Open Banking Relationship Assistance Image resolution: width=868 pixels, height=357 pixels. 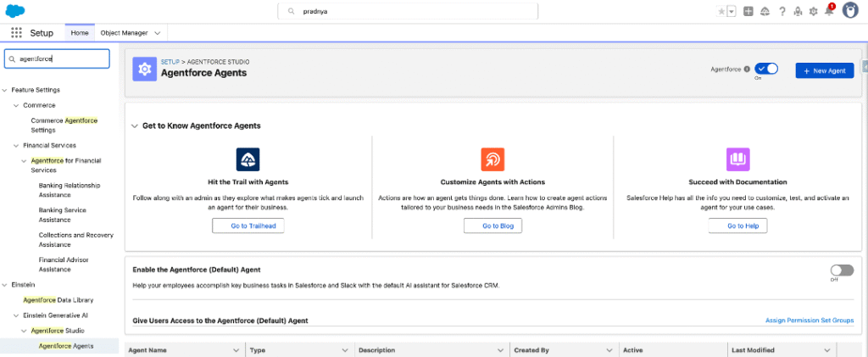click(70, 191)
